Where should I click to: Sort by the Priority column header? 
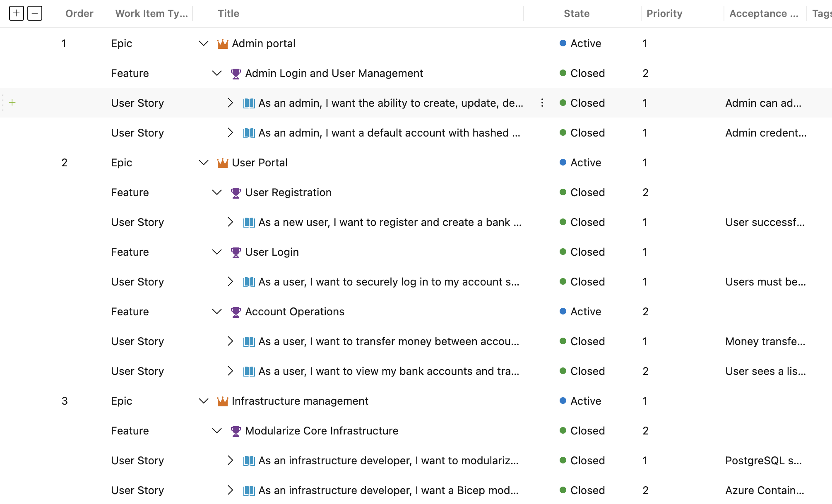664,13
